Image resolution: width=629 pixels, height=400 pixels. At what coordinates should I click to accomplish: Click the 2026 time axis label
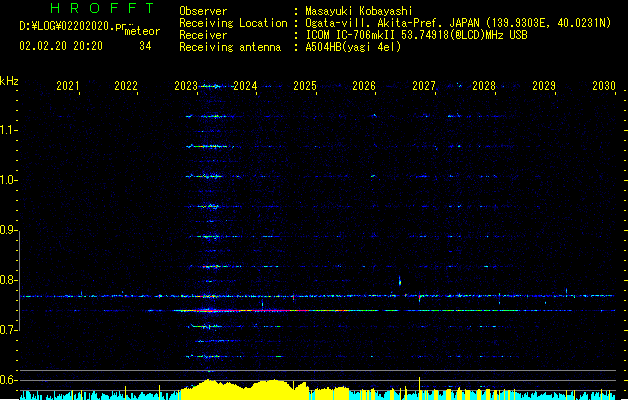[x=364, y=86]
